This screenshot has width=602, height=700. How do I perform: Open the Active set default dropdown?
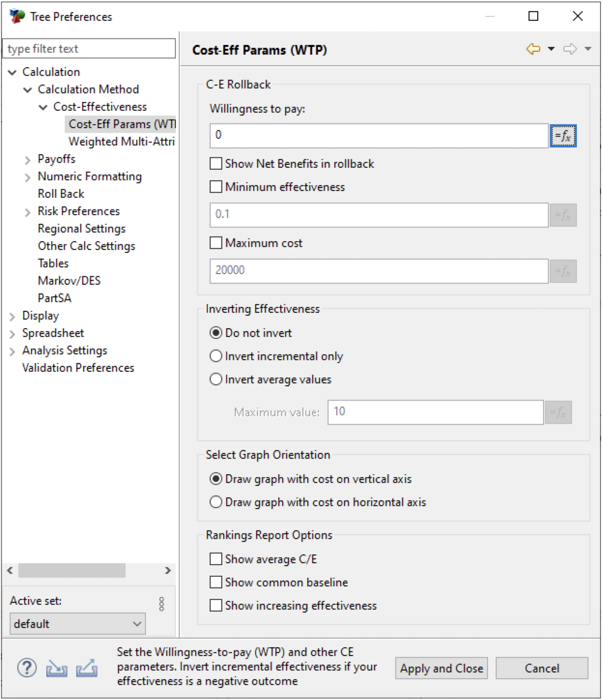click(77, 624)
